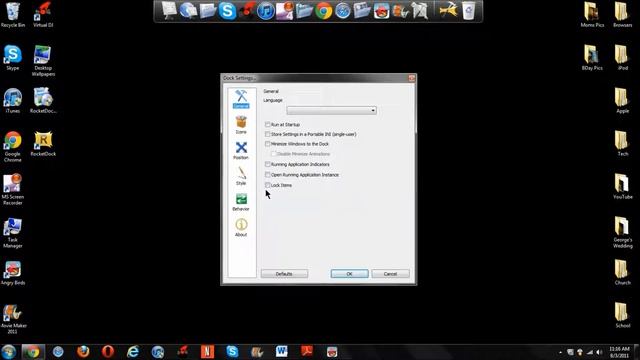
Task: Select the Virtual DJ desktop shortcut
Action: coord(43,15)
